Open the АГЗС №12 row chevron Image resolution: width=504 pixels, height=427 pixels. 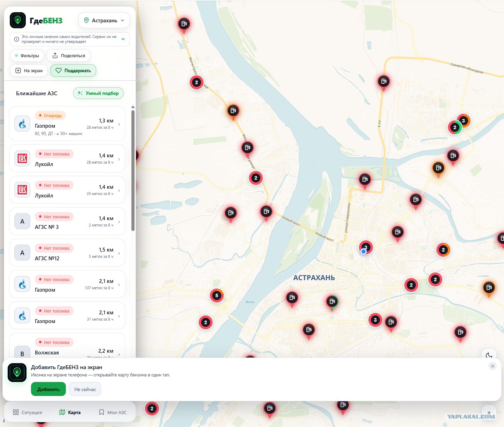pos(119,253)
